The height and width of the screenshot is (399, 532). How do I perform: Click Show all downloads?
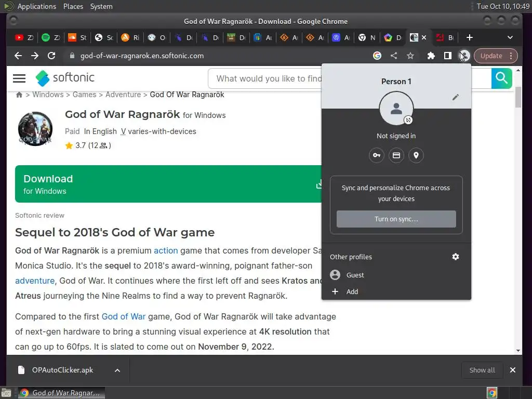(482, 370)
